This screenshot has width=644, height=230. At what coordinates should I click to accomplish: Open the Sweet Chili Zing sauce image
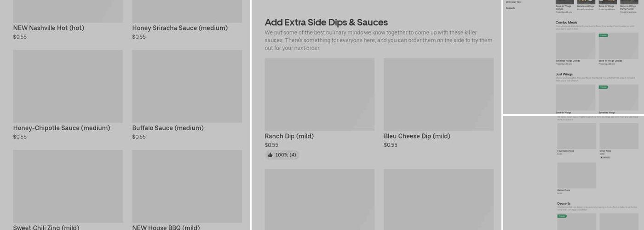(68, 186)
